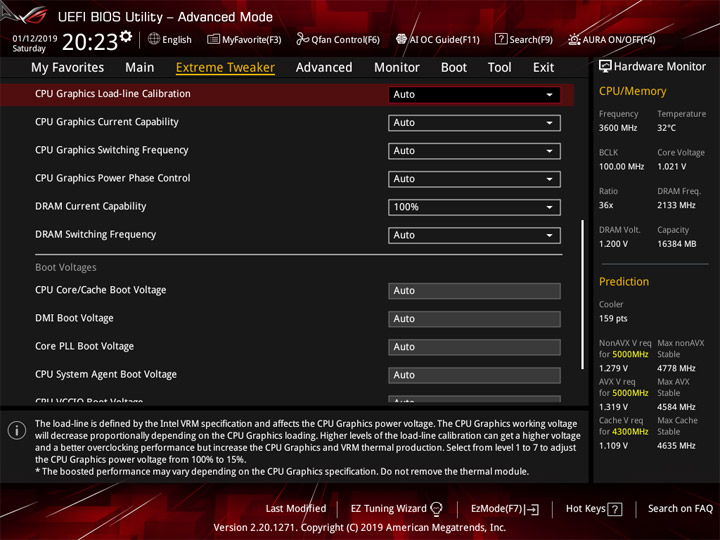Expand CPU Graphics Load-line Calibration dropdown
The image size is (720, 540).
[x=474, y=95]
